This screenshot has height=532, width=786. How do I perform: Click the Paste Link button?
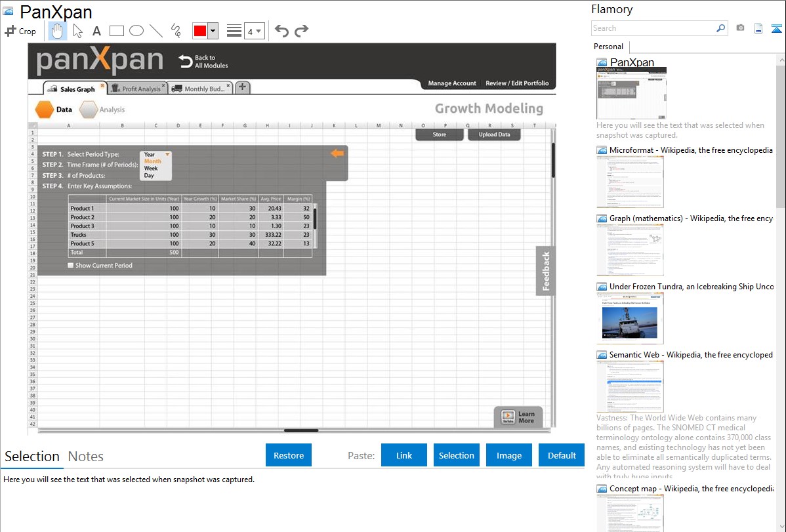pyautogui.click(x=404, y=455)
